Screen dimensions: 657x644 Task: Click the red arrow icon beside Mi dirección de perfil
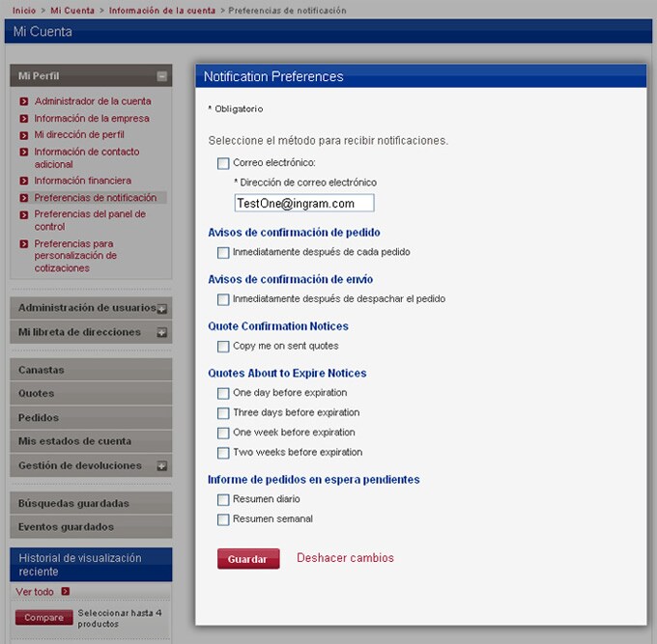(x=24, y=135)
